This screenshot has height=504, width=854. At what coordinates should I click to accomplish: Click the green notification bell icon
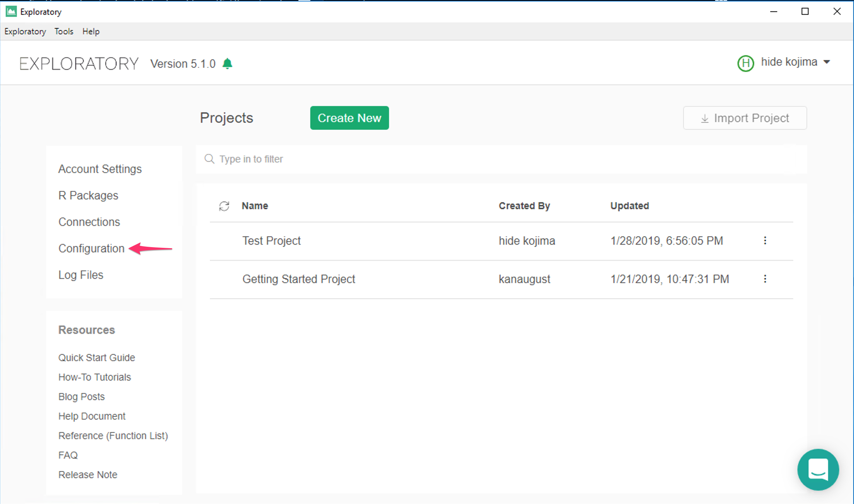(x=227, y=64)
